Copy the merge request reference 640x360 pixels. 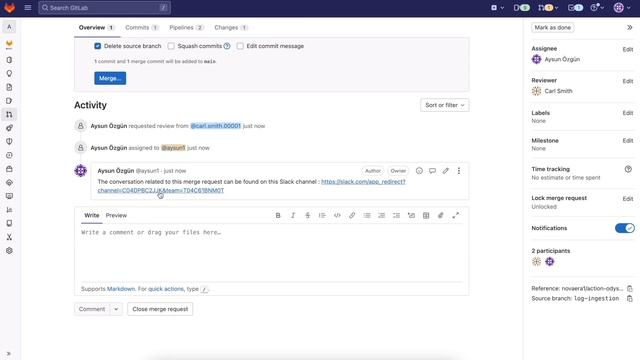[630, 289]
